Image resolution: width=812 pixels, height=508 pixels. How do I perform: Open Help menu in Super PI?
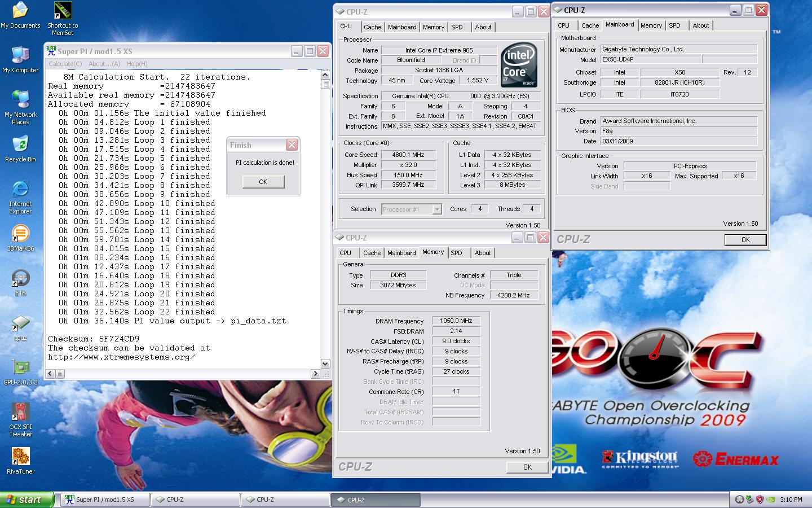137,64
